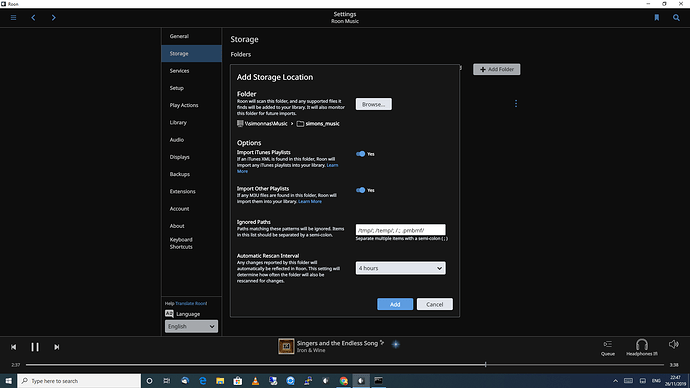Go back with the left arrow
The image size is (690, 388).
33,18
